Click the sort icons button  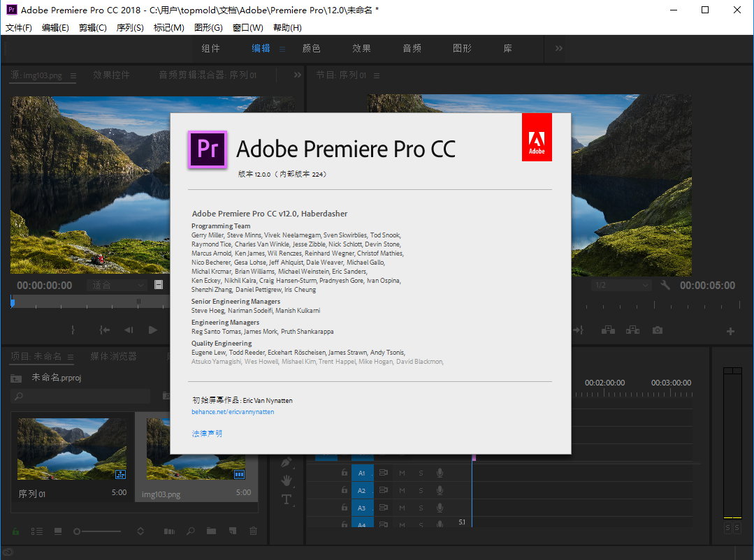click(140, 531)
